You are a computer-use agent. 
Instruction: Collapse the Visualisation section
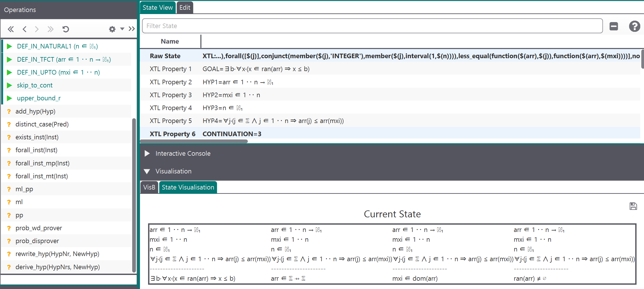[x=147, y=171]
